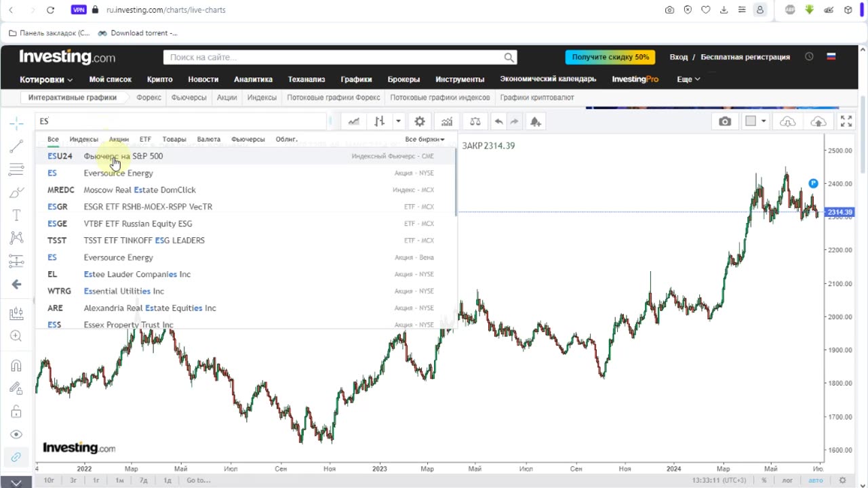Click the link icon in left toolbar
868x488 pixels.
16,457
